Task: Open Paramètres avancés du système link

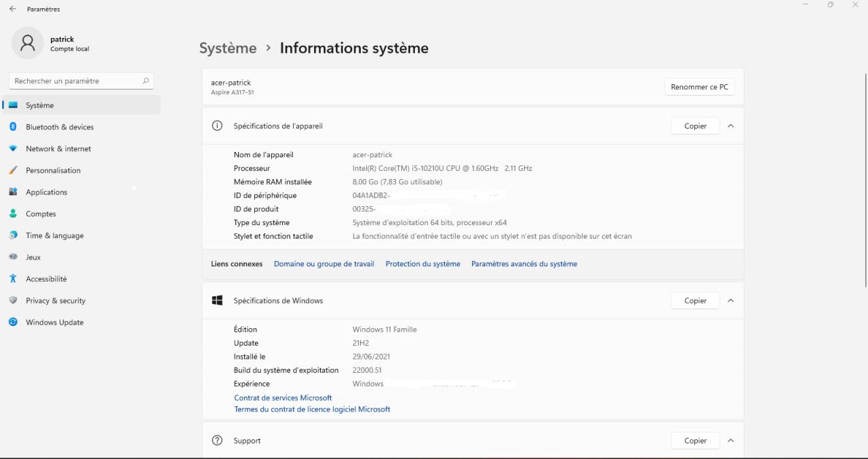Action: (524, 264)
